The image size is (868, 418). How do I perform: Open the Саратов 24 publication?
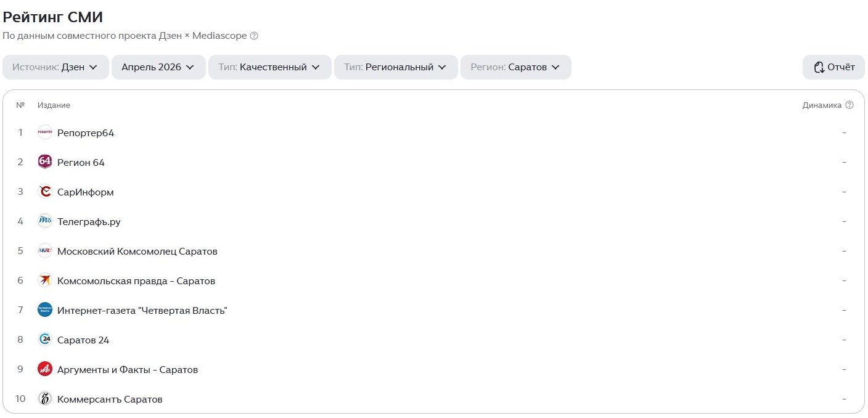83,340
